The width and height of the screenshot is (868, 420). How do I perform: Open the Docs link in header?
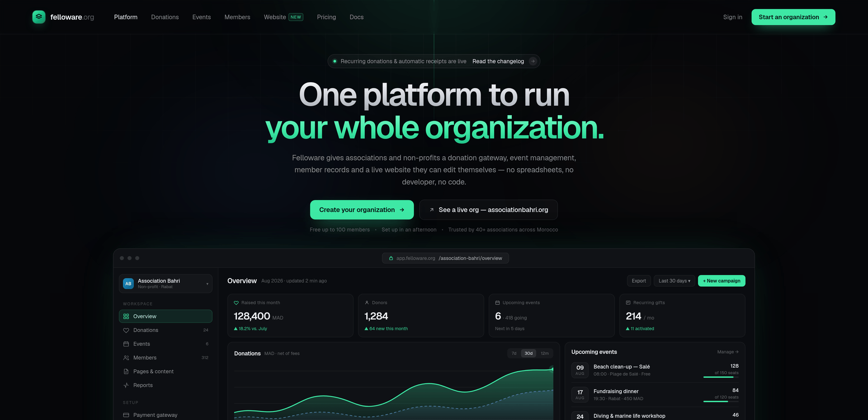click(x=356, y=17)
